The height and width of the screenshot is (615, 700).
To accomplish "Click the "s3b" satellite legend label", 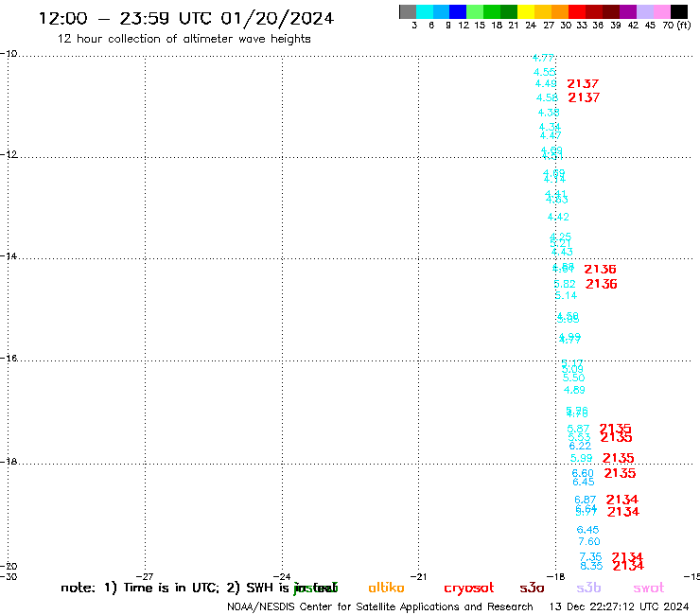I will click(588, 588).
